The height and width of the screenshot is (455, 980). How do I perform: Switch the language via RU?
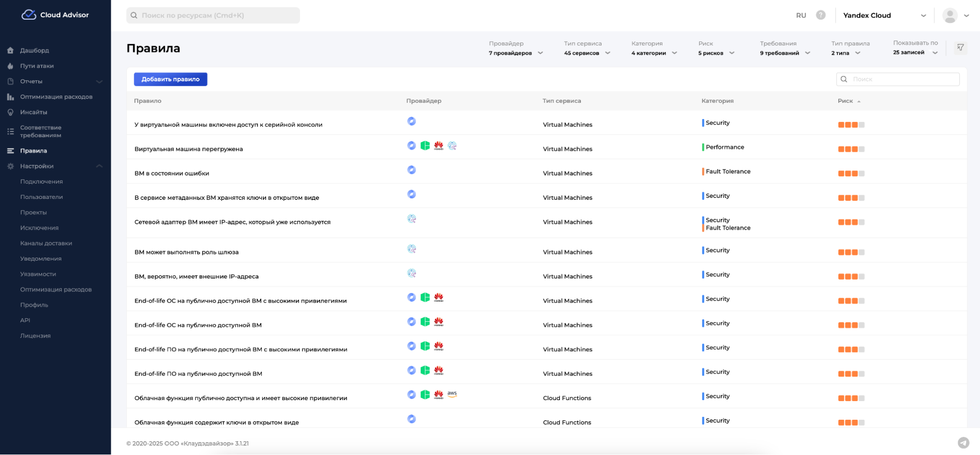click(x=801, y=15)
